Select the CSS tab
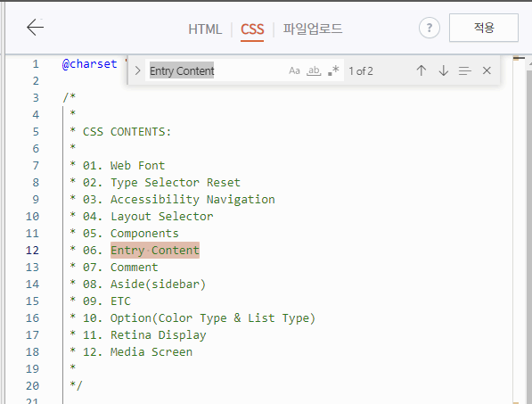The height and width of the screenshot is (404, 532). click(252, 29)
